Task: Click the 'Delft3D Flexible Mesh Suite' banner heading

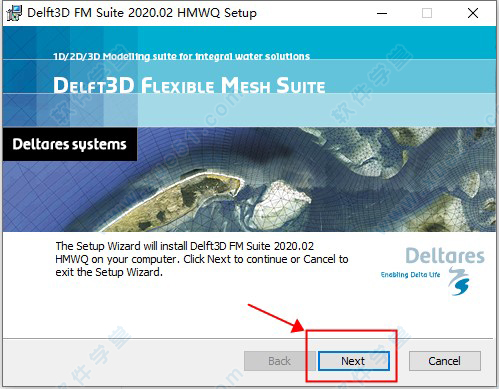Action: click(189, 85)
